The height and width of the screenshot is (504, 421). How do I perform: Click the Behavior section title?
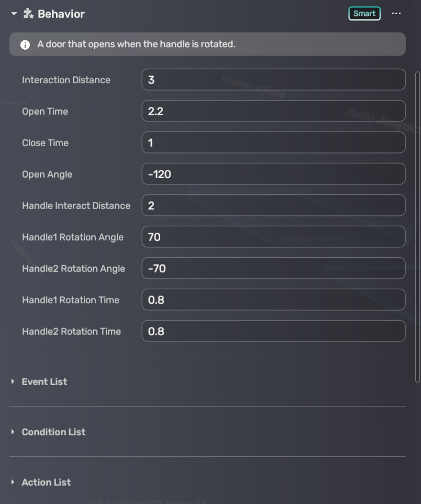[61, 14]
